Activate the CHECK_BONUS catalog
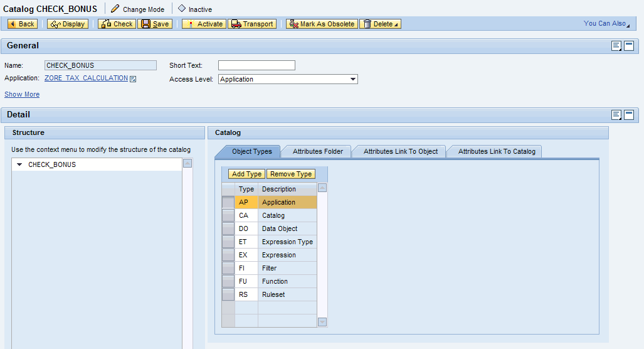This screenshot has width=644, height=349. pos(204,24)
